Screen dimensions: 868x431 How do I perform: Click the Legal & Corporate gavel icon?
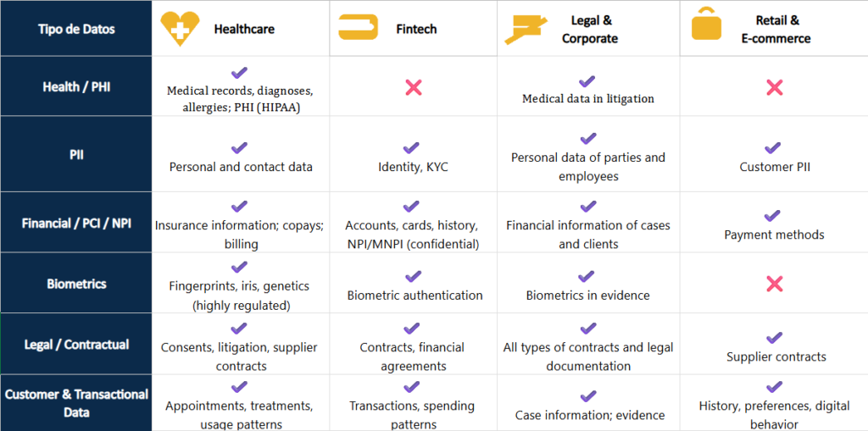point(526,30)
